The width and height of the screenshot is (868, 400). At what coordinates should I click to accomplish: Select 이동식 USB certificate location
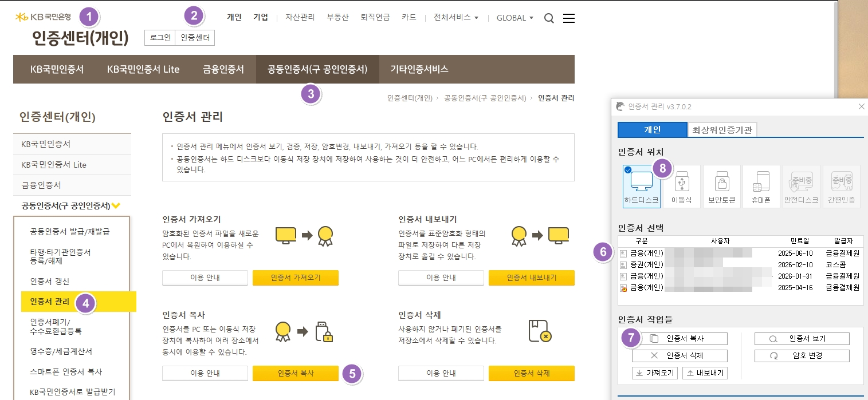pos(682,187)
